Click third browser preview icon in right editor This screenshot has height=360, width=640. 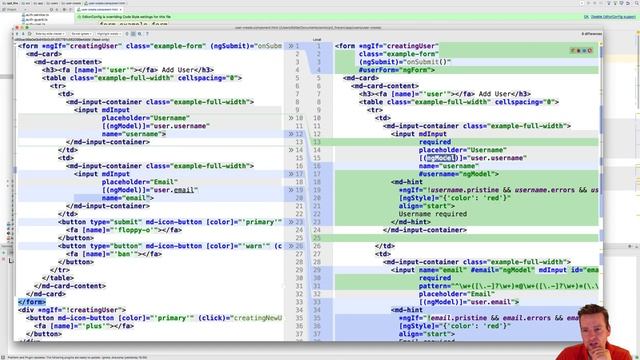pyautogui.click(x=584, y=51)
